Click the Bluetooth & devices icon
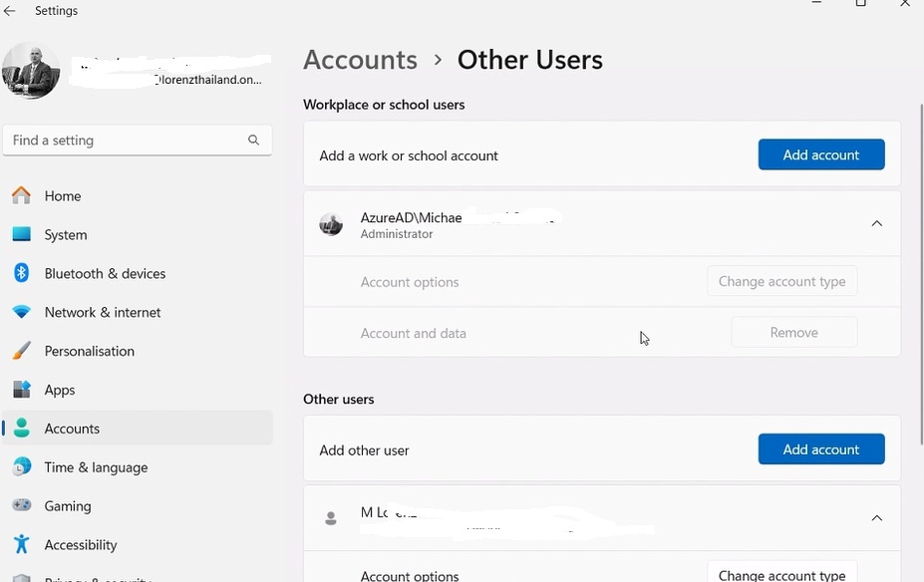This screenshot has width=924, height=582. coord(21,273)
